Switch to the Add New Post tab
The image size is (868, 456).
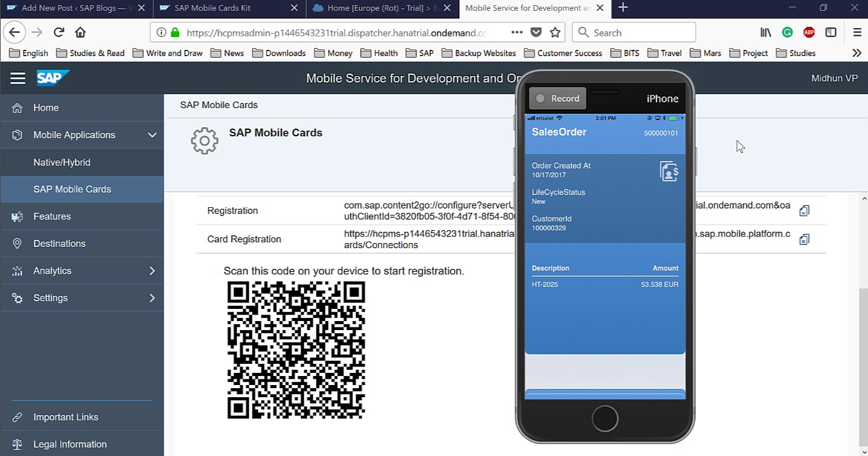click(x=77, y=8)
